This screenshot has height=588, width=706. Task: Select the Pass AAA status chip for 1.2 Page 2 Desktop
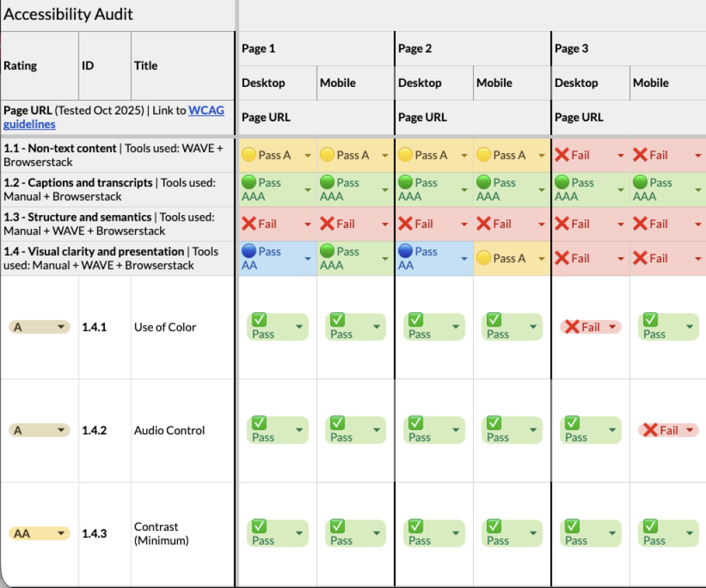(427, 189)
